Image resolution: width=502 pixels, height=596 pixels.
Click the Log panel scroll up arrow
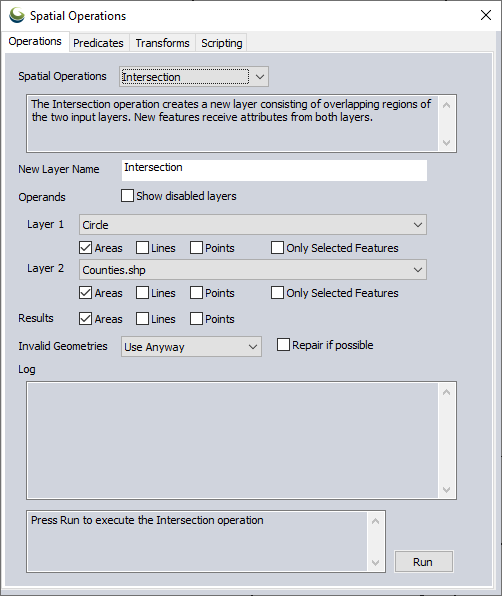click(x=447, y=392)
